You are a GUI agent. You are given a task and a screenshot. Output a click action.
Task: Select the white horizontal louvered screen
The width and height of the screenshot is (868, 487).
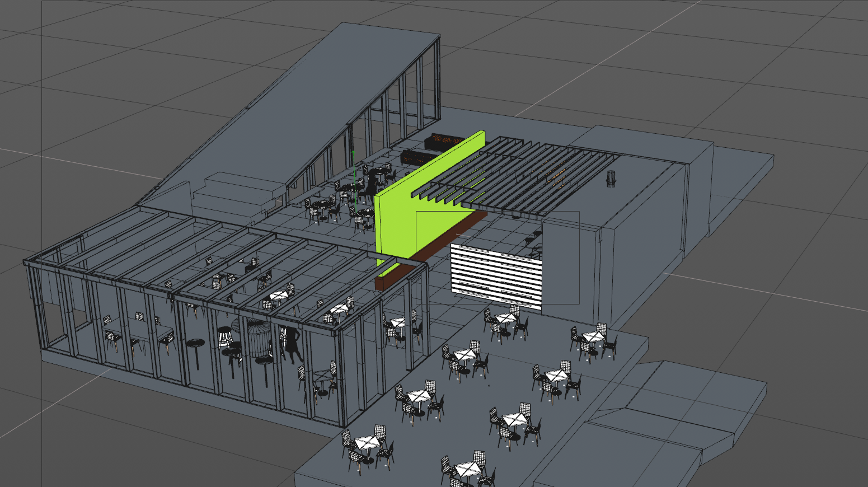coord(496,277)
